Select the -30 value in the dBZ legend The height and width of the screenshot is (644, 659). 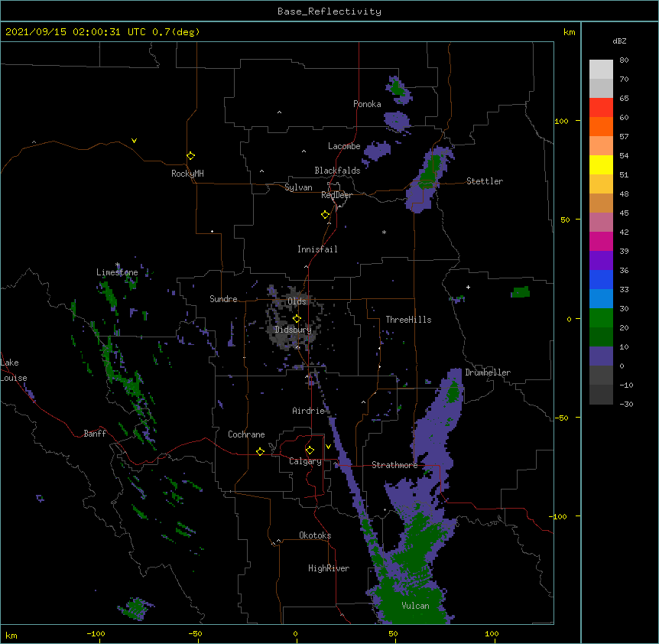tap(626, 405)
